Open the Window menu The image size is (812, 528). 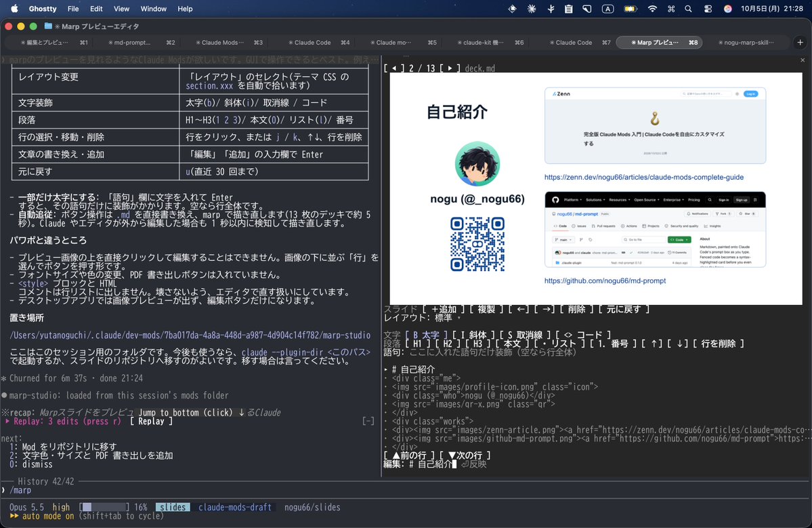click(x=153, y=8)
